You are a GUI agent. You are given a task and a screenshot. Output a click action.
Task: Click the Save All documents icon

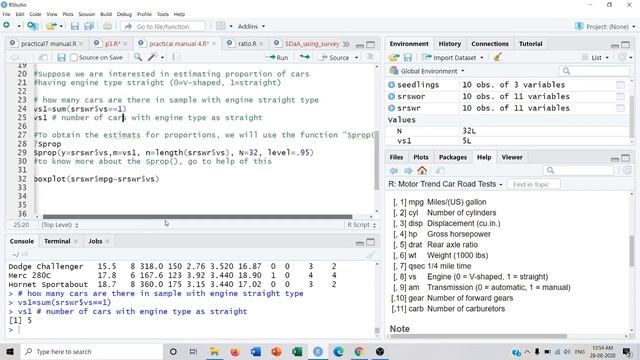click(x=89, y=26)
